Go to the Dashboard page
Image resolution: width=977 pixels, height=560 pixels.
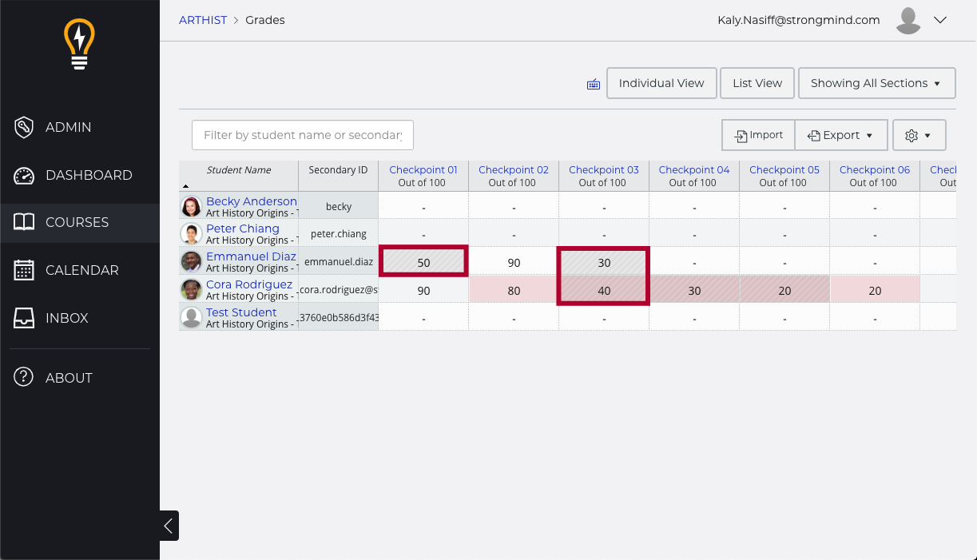click(88, 175)
